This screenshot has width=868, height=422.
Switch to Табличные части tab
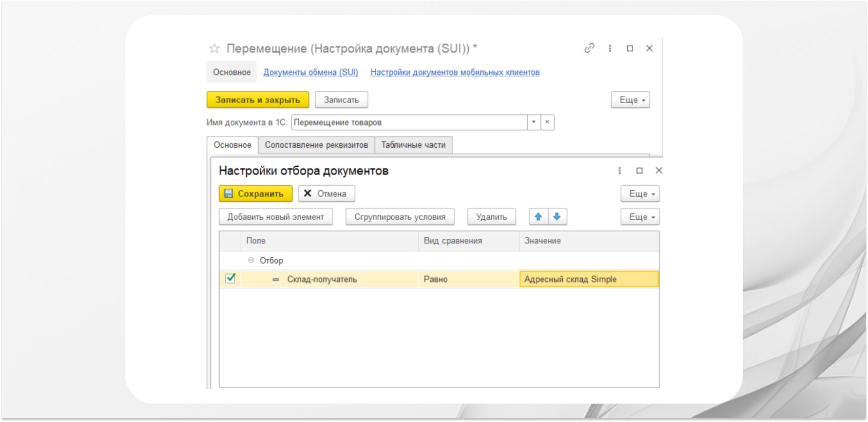click(x=414, y=145)
